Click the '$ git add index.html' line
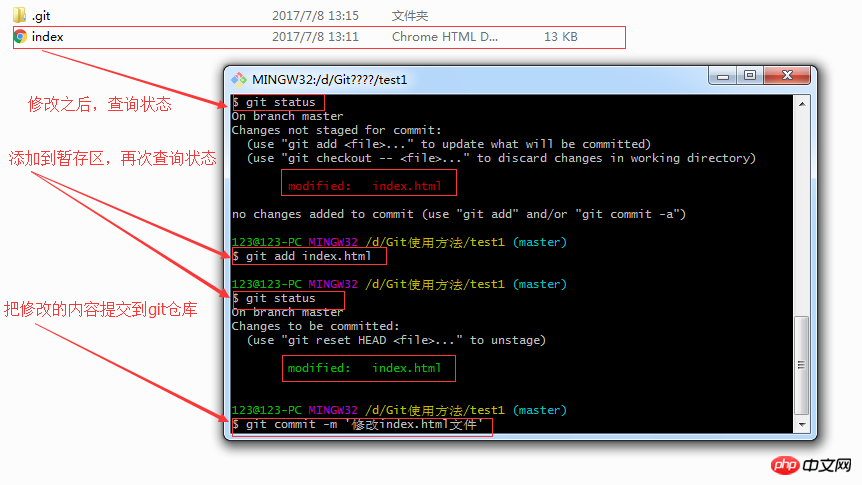This screenshot has width=862, height=485. 302,256
